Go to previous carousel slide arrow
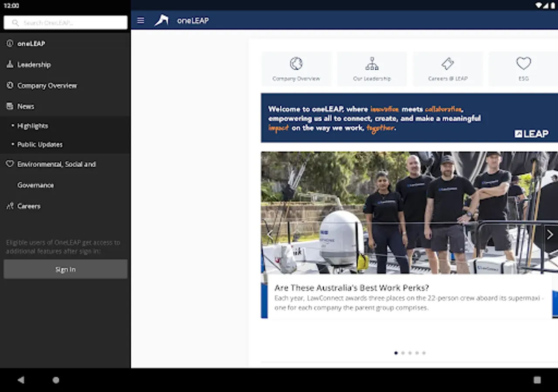 pos(269,235)
